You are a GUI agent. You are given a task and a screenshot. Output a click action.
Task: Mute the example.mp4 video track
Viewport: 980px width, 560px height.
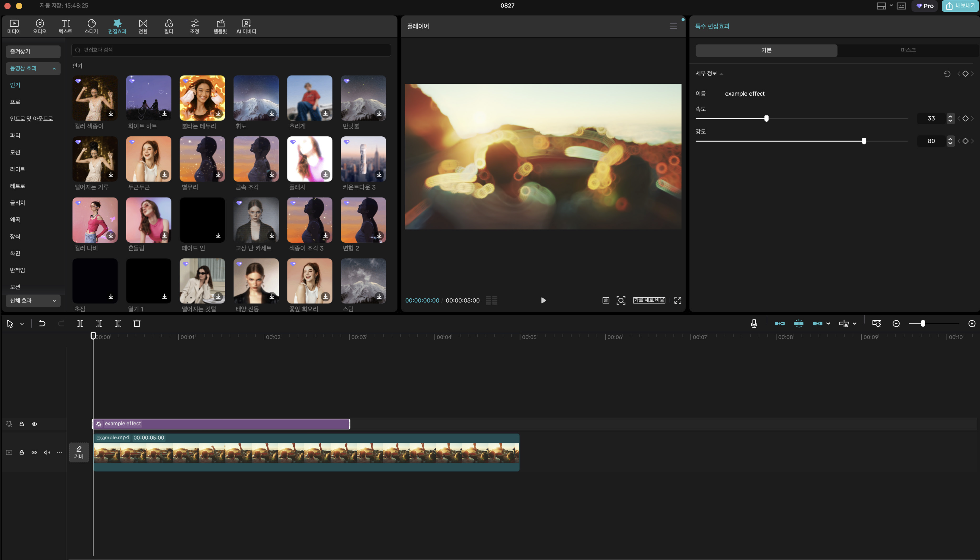coord(47,452)
